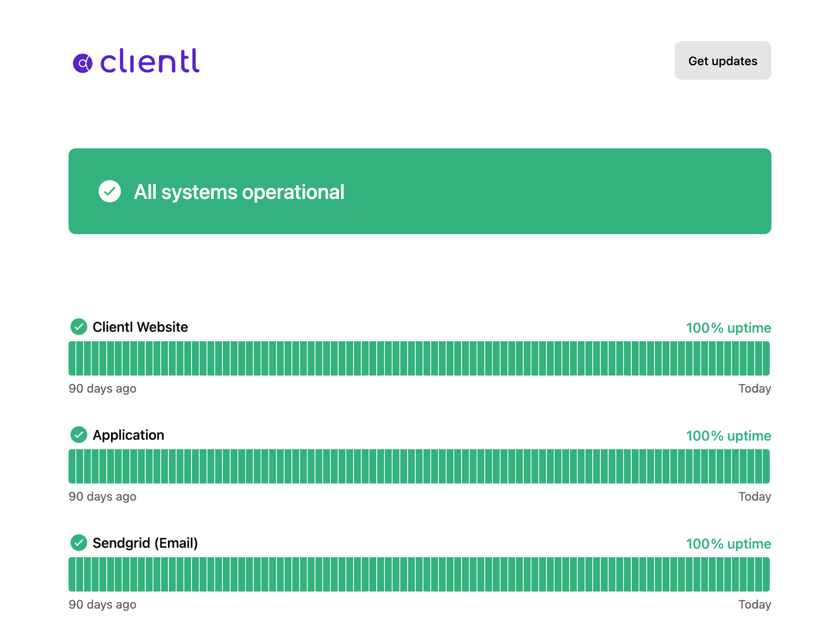The height and width of the screenshot is (619, 840).
Task: Click the last day bar of the Sendgrid timeline
Action: (766, 574)
